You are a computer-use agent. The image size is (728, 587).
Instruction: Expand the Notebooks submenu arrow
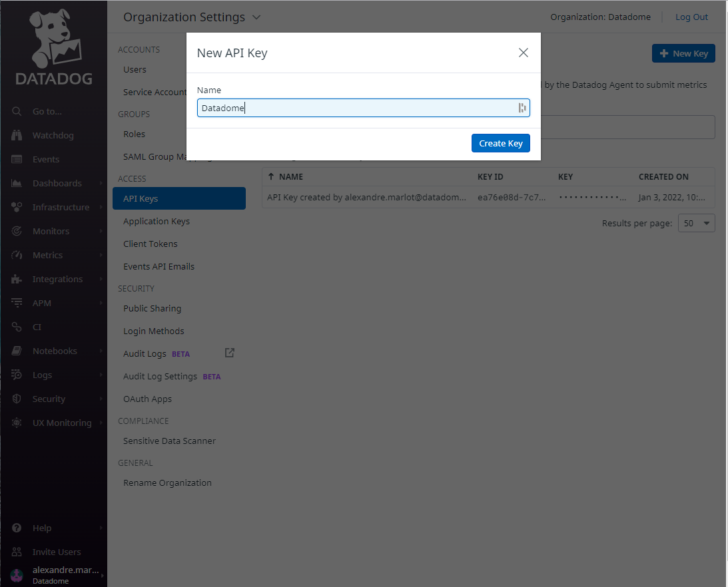tap(101, 351)
